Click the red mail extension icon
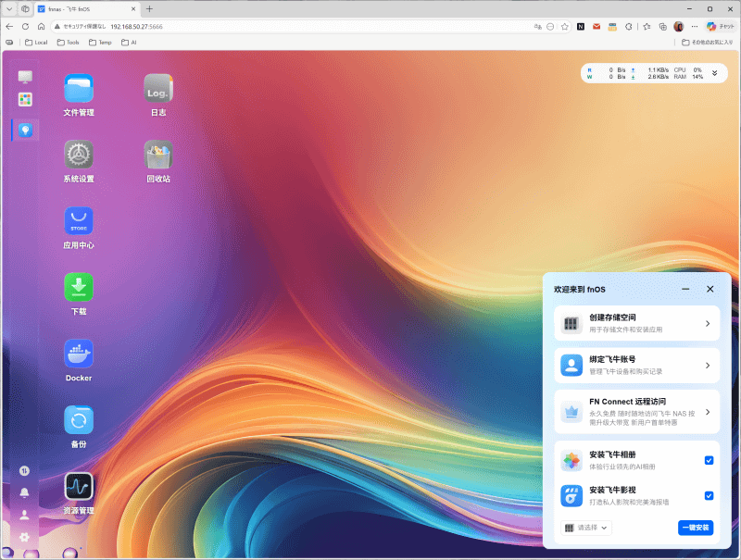Image resolution: width=741 pixels, height=560 pixels. point(597,27)
